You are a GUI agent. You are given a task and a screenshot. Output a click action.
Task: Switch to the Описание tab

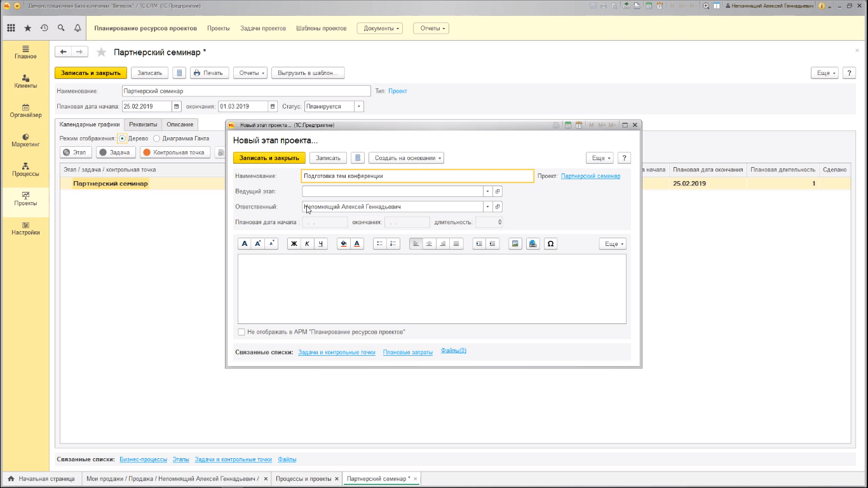pos(180,124)
